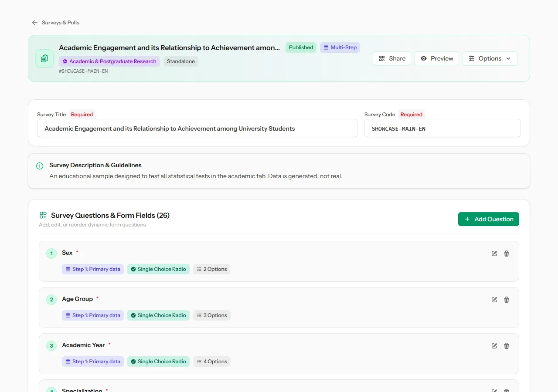This screenshot has height=392, width=558.
Task: Click Step 1 badge on Academic Year question
Action: point(93,362)
